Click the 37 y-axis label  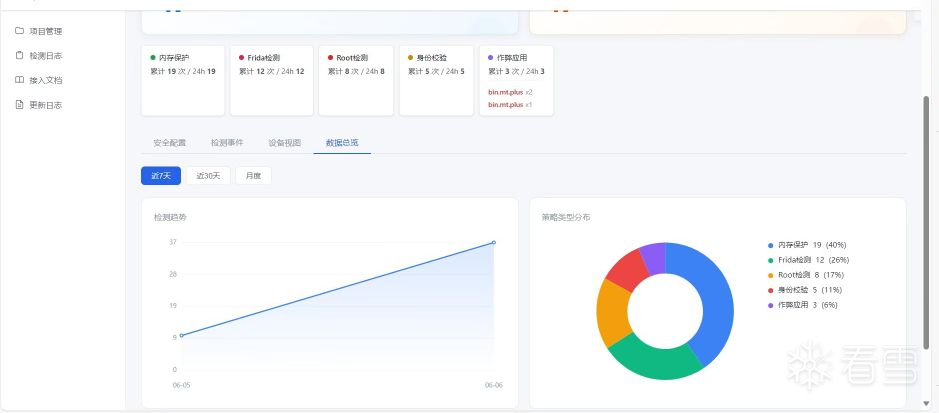coord(172,242)
